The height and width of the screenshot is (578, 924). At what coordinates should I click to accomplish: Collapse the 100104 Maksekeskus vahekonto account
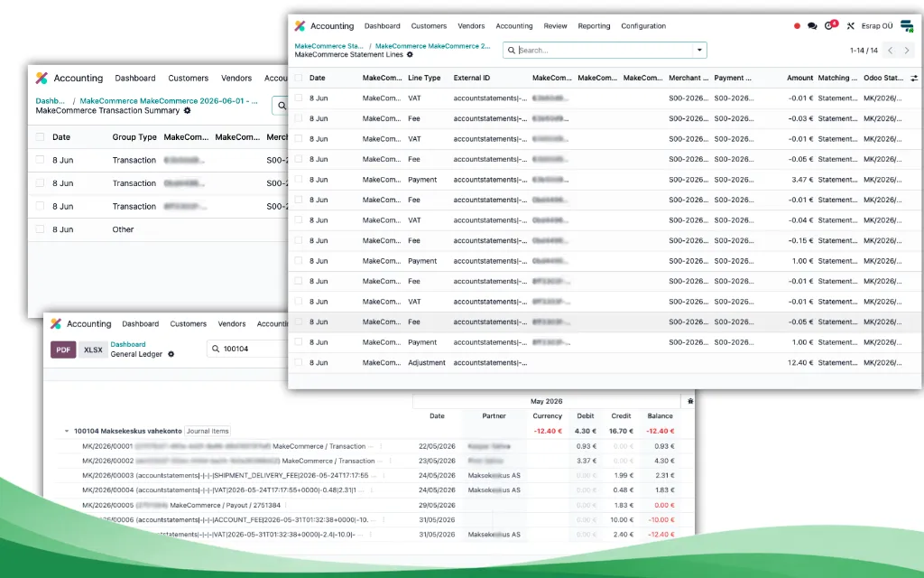[67, 431]
